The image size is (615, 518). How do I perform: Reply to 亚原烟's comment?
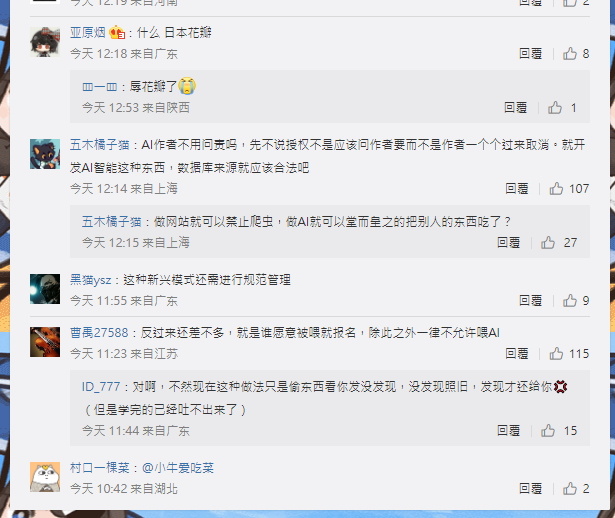tap(530, 53)
